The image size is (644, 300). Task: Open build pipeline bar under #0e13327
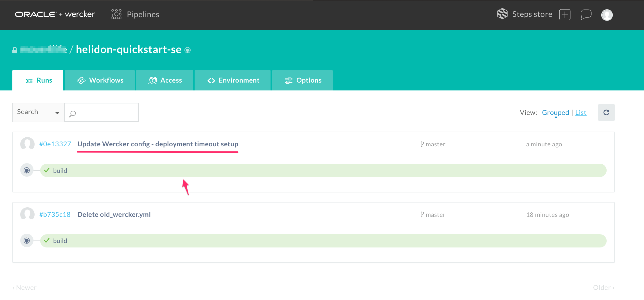(x=323, y=171)
